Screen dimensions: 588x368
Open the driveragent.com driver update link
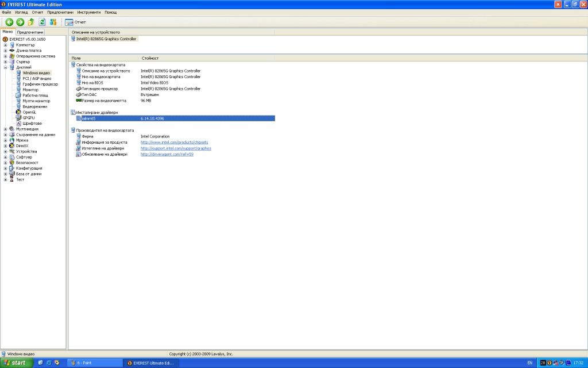point(167,154)
